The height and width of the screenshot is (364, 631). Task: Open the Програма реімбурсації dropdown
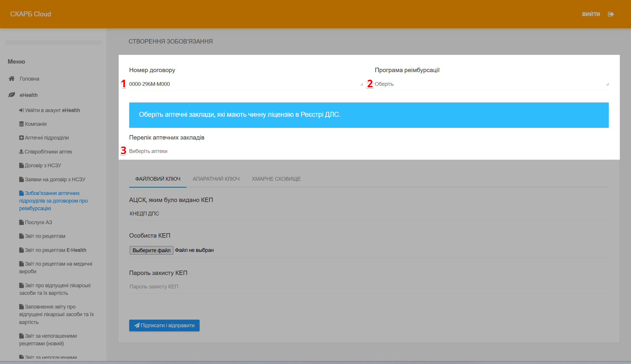click(x=491, y=84)
